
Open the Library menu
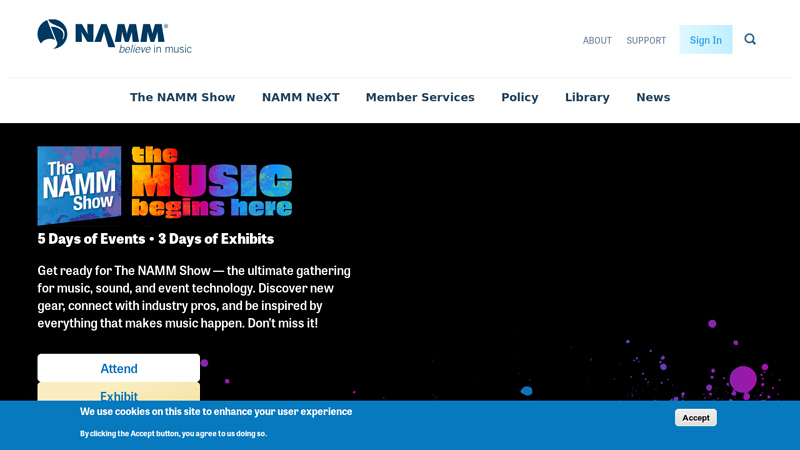click(587, 97)
